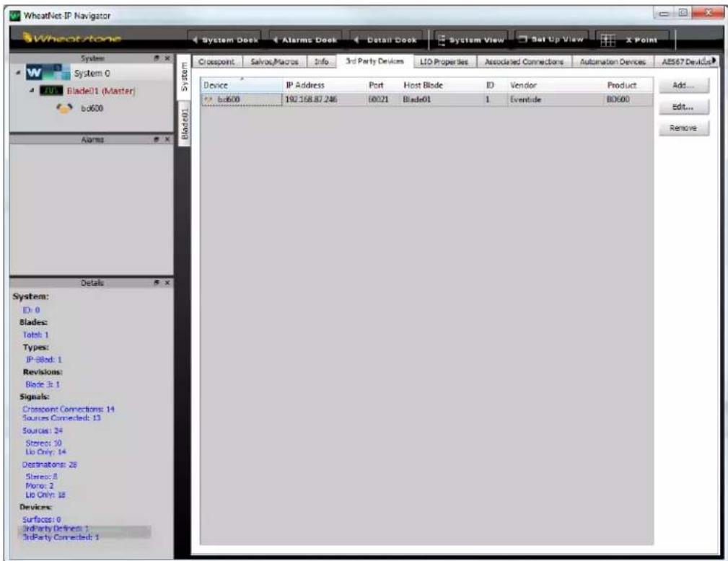Open the AES67 Devices tab

coord(685,62)
